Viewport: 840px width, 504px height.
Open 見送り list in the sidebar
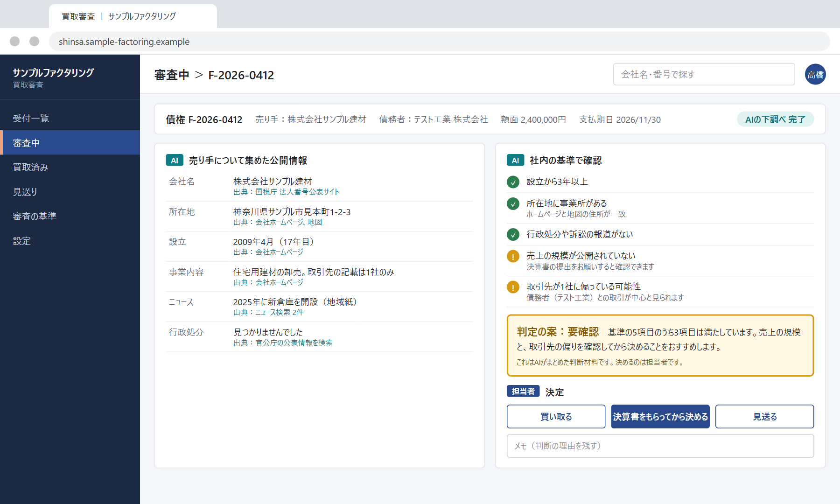pyautogui.click(x=70, y=192)
